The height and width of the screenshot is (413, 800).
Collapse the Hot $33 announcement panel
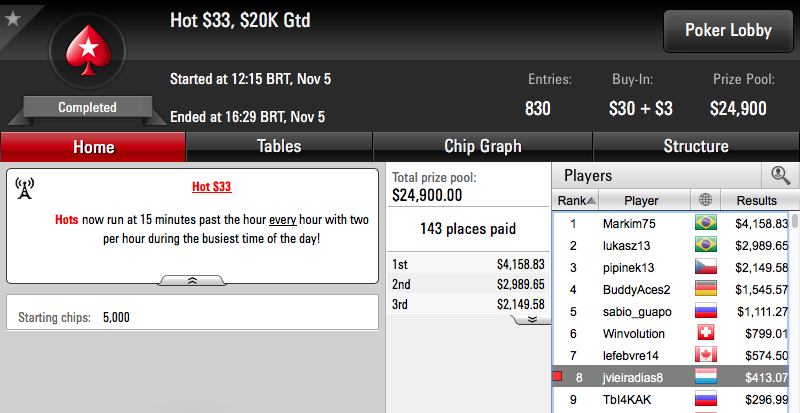click(192, 280)
